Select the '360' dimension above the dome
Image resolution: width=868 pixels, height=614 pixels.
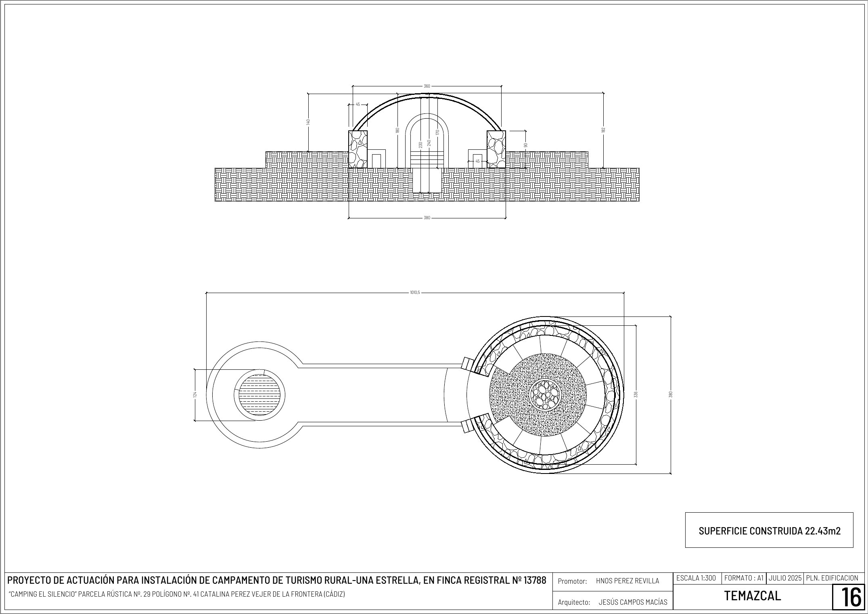coord(427,86)
